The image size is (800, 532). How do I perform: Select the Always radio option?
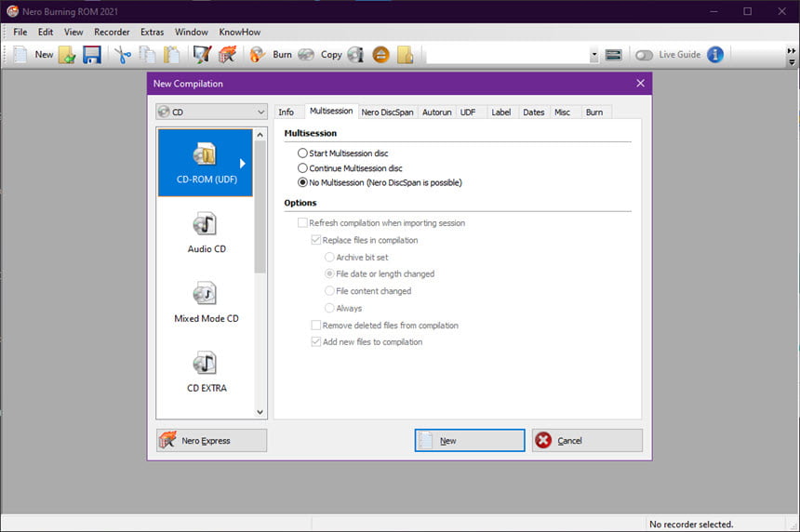click(329, 308)
